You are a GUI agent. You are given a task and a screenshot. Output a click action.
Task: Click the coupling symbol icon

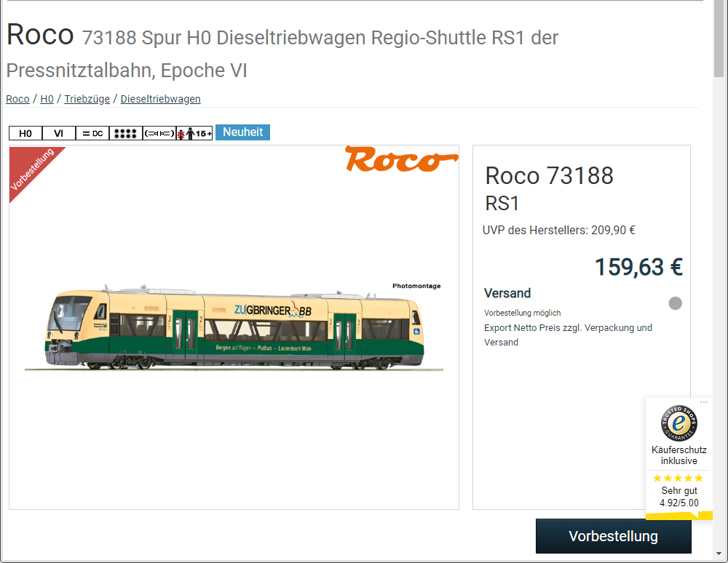coord(159,133)
